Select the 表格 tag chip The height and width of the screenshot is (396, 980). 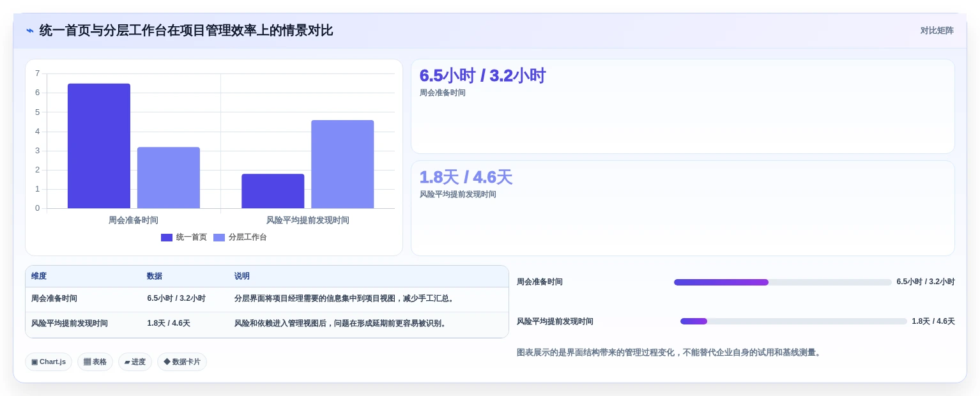tap(95, 362)
